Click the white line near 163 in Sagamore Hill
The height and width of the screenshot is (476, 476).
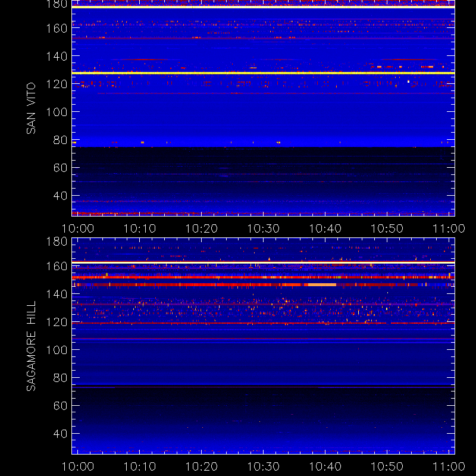[x=263, y=262]
